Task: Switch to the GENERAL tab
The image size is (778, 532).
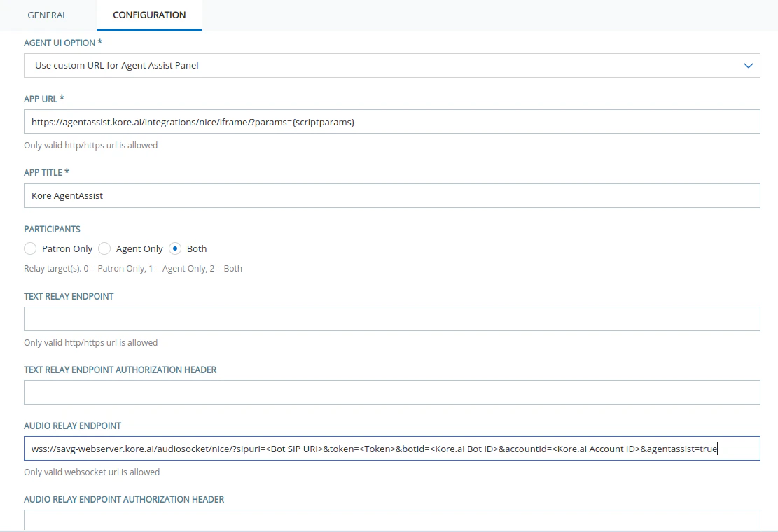Action: [x=47, y=15]
